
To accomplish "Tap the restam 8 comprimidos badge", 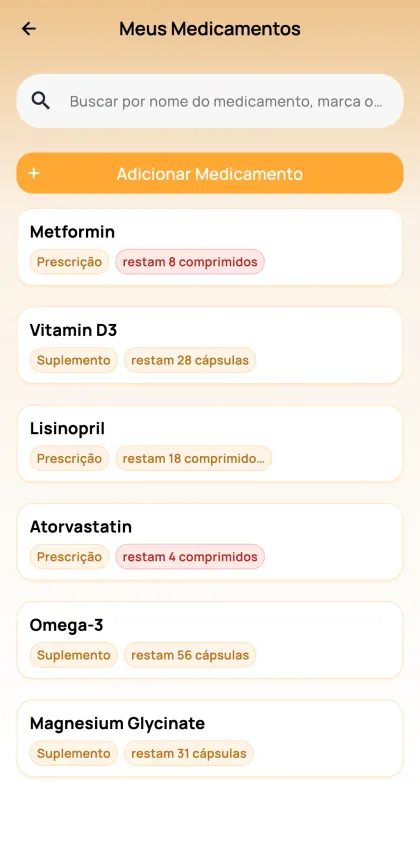I will click(190, 262).
